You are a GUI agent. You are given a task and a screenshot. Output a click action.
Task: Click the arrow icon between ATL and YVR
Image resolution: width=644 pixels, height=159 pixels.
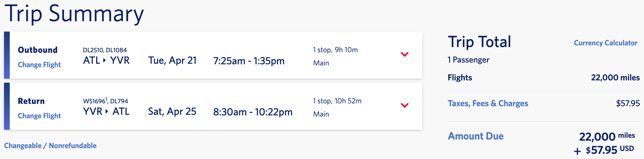(105, 61)
